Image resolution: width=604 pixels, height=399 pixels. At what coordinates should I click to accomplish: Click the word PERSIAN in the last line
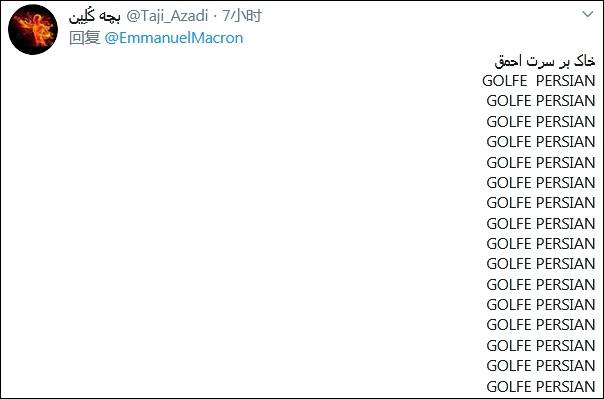pos(565,386)
